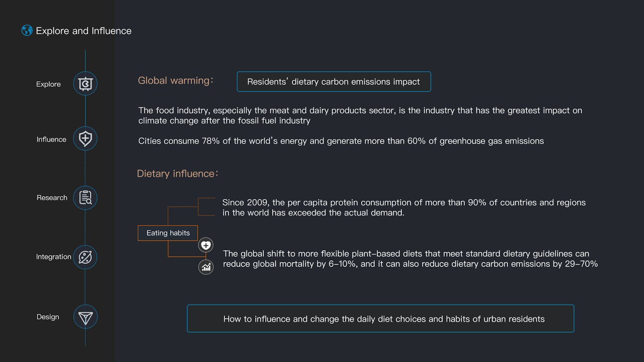This screenshot has height=362, width=644.
Task: Go to the Research step label
Action: click(x=52, y=197)
